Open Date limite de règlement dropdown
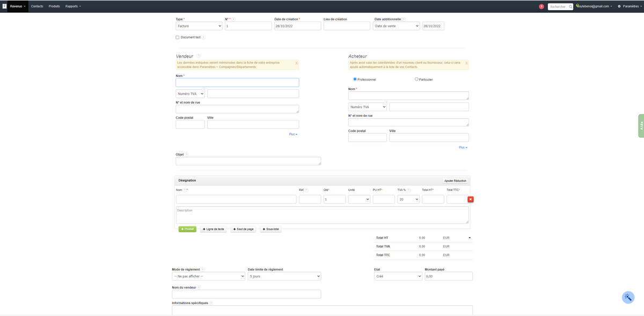The image size is (644, 316). pyautogui.click(x=284, y=276)
